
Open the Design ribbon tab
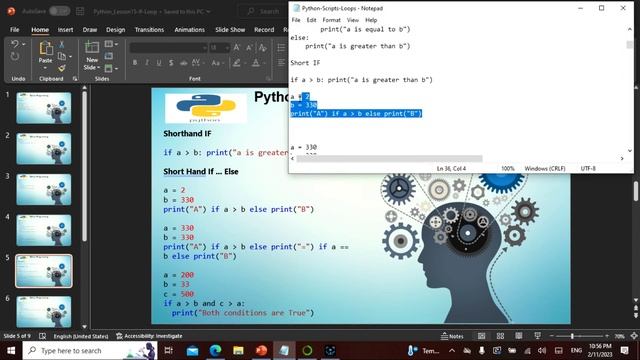coord(116,30)
